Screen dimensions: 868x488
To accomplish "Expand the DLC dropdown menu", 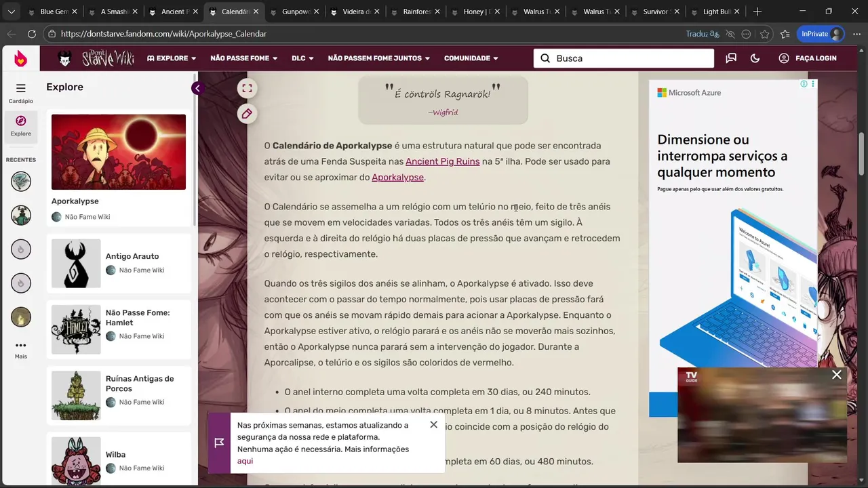I will click(302, 58).
